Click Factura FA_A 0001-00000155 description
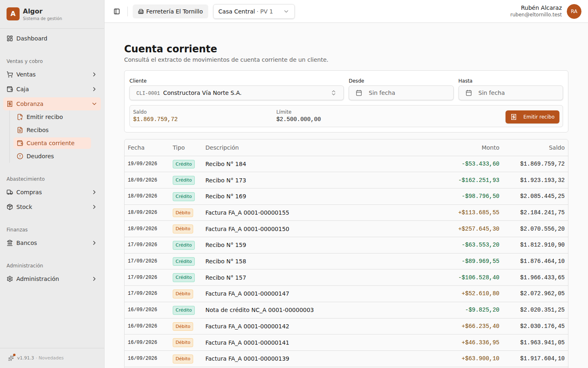 [x=247, y=213]
